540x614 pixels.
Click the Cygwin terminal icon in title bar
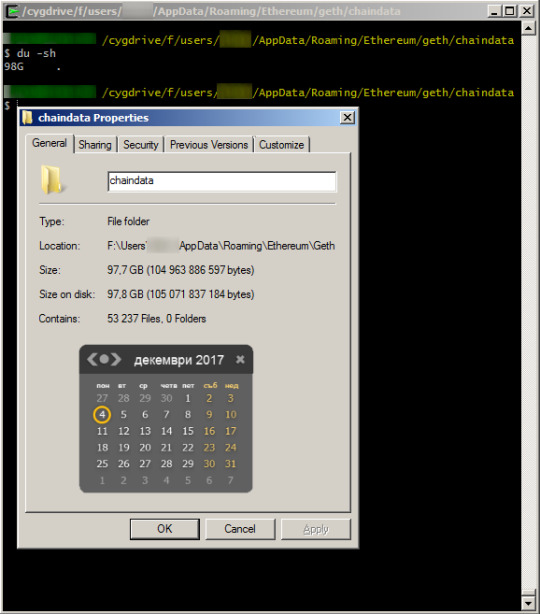coord(12,11)
